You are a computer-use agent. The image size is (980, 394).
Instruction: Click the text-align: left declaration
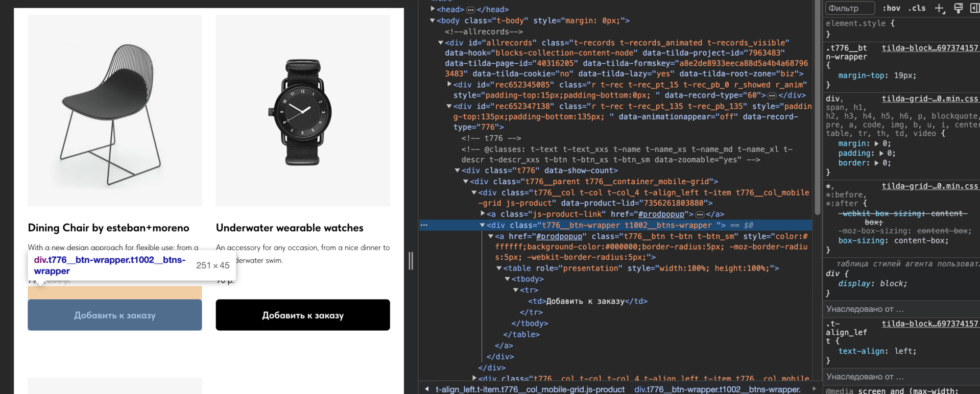tap(877, 351)
